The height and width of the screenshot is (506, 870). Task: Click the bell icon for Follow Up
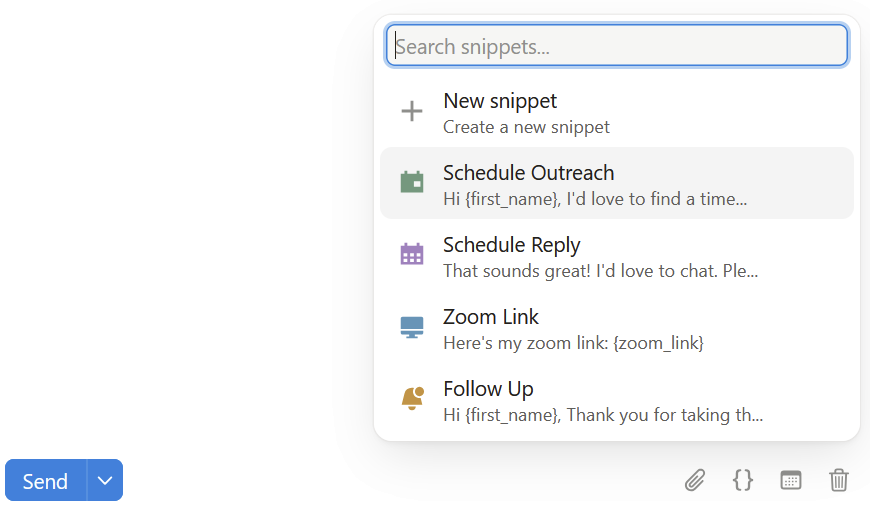pyautogui.click(x=413, y=398)
